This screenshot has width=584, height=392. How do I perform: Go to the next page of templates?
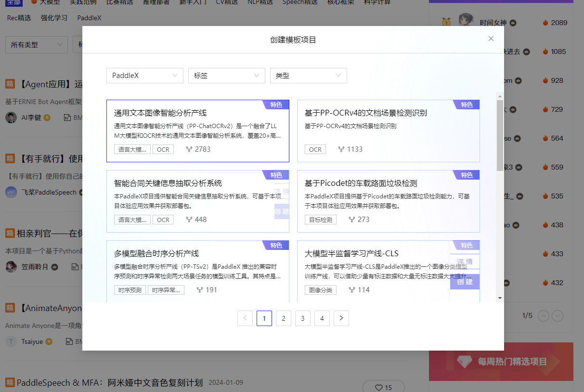point(341,318)
